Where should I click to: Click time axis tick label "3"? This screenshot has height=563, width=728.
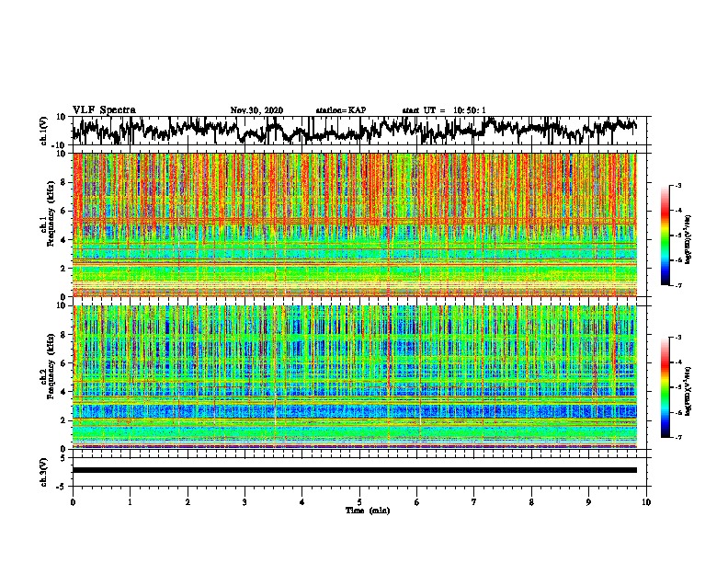[245, 502]
